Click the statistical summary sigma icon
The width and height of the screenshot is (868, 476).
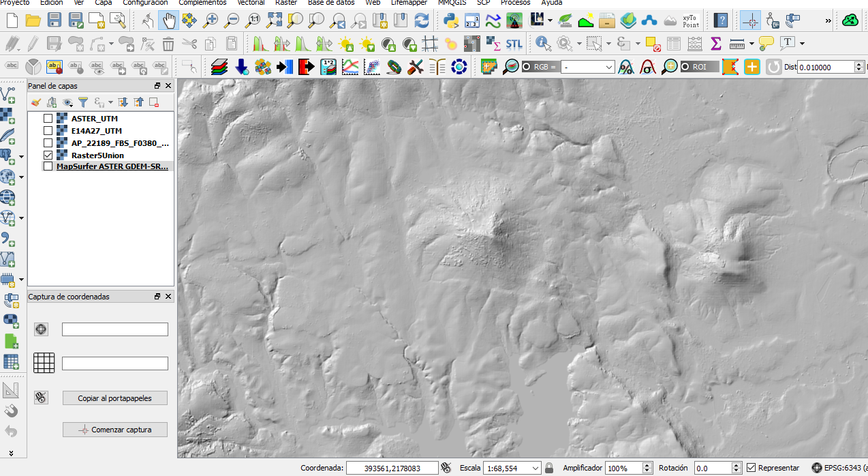715,44
